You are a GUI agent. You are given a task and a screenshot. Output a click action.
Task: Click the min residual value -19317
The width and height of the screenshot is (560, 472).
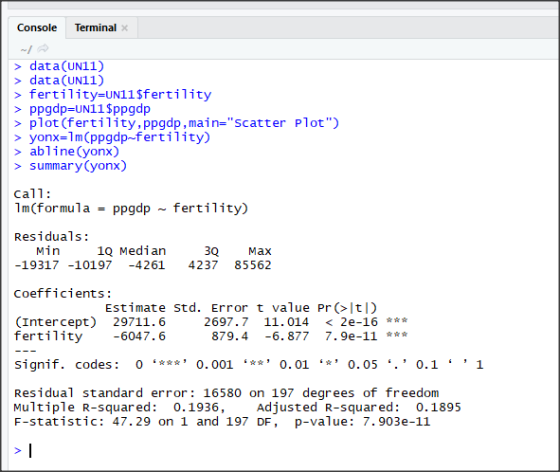point(36,265)
